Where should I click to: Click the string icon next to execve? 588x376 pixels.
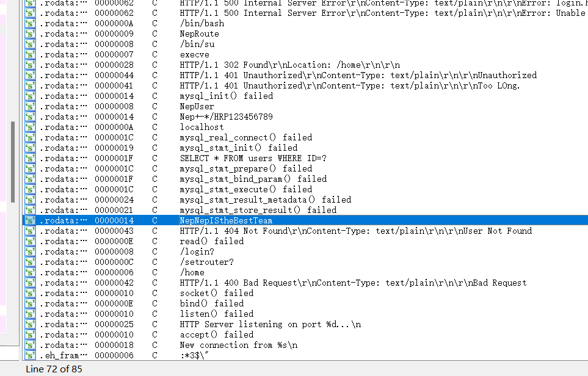(x=29, y=54)
